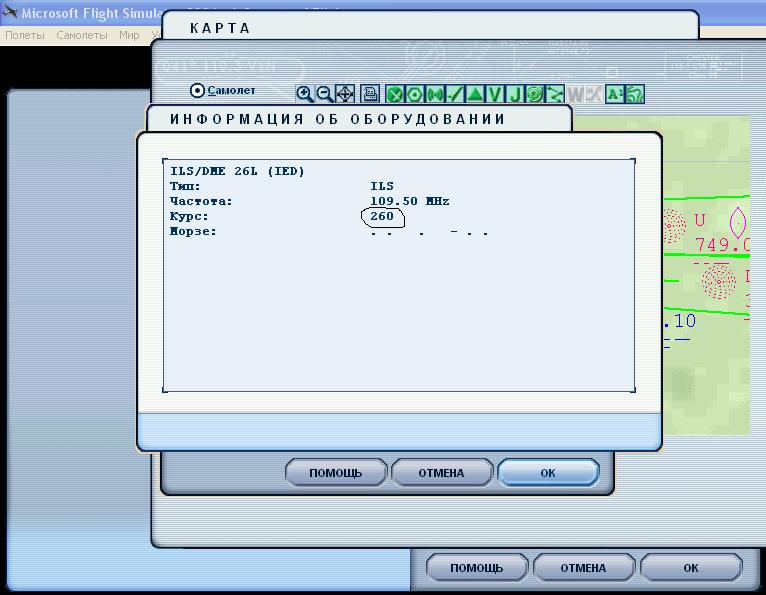Open the Полеты menu
Screen dimensions: 766x595
[25, 35]
